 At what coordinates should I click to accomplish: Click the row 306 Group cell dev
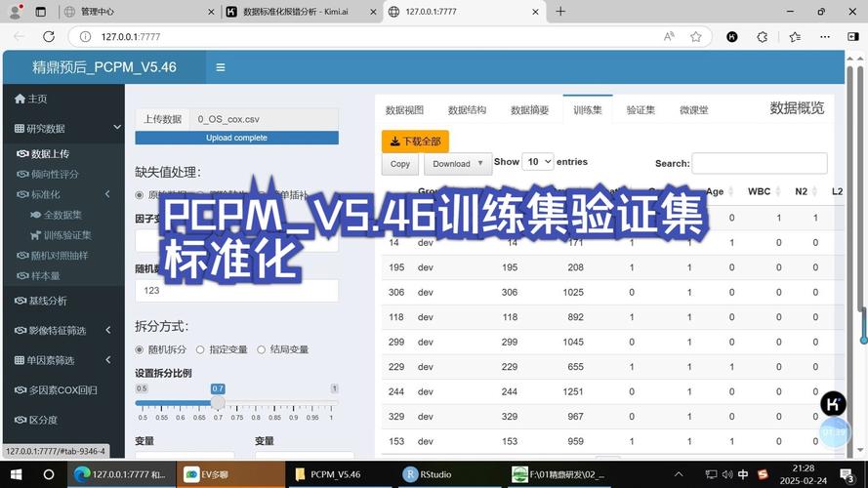[x=425, y=292]
